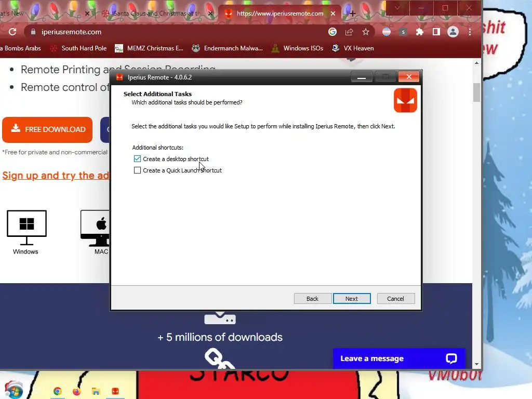Open the Chrome three-dot menu
This screenshot has height=399, width=532.
470,32
